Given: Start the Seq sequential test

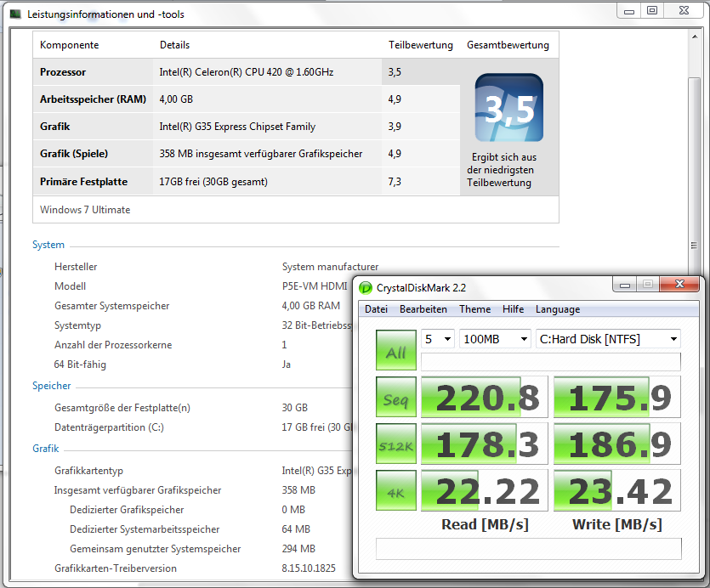Looking at the screenshot, I should point(395,397).
